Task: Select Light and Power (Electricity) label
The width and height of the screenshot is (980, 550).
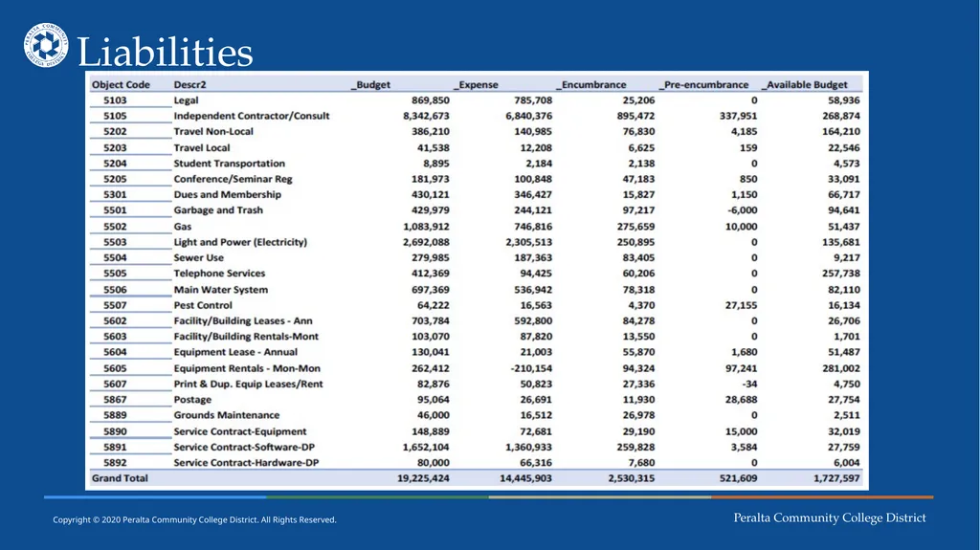Action: pos(240,242)
